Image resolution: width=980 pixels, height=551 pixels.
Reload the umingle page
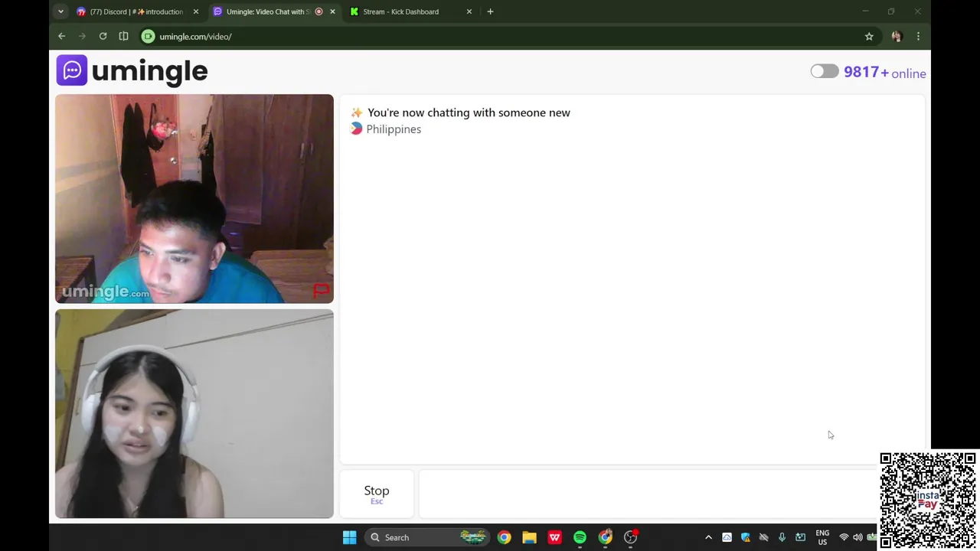[x=103, y=36]
